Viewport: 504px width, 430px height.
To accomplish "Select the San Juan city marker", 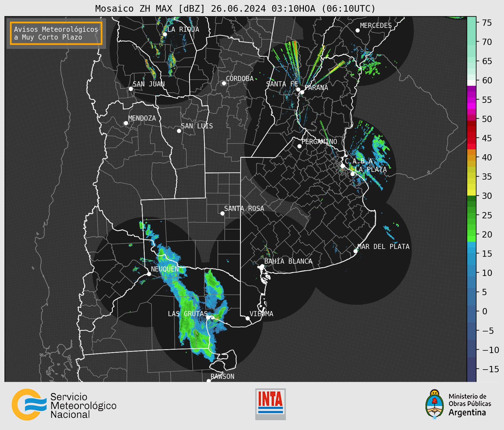I will point(131,89).
